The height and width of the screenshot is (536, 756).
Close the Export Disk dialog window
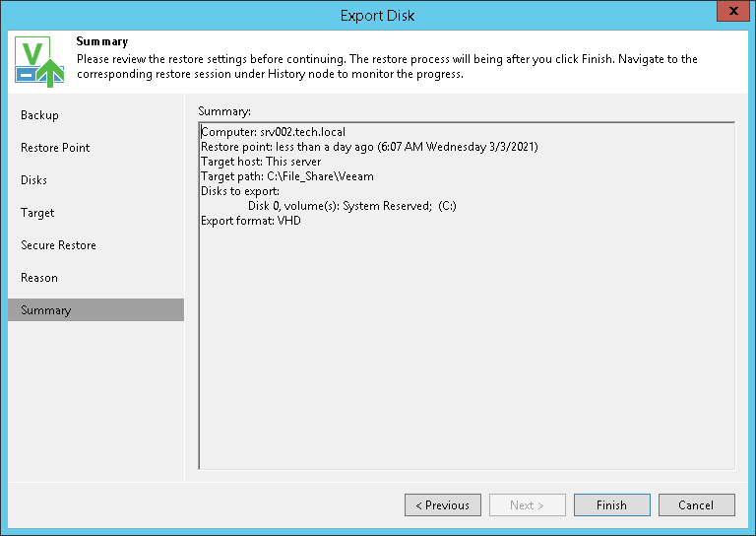tap(730, 14)
